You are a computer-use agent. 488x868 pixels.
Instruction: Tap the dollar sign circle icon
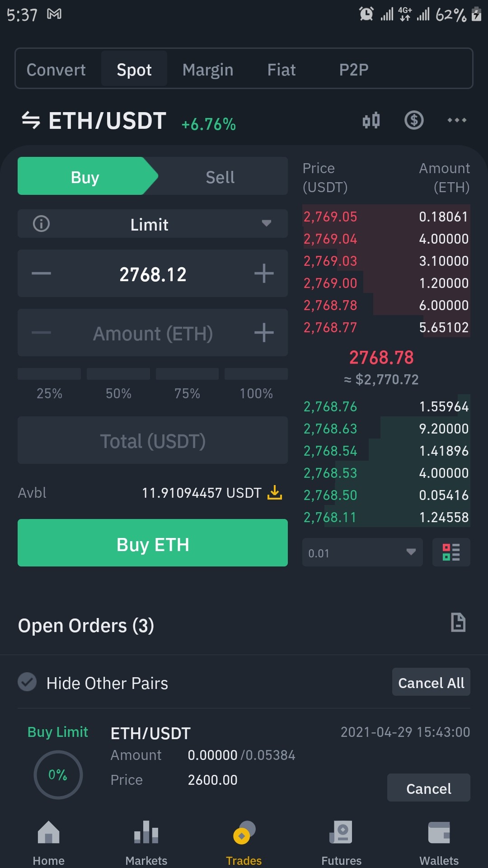pyautogui.click(x=414, y=120)
